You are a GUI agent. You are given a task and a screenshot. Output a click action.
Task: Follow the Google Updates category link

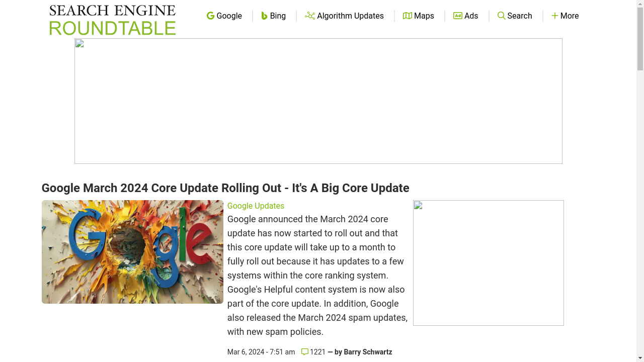coord(256,206)
